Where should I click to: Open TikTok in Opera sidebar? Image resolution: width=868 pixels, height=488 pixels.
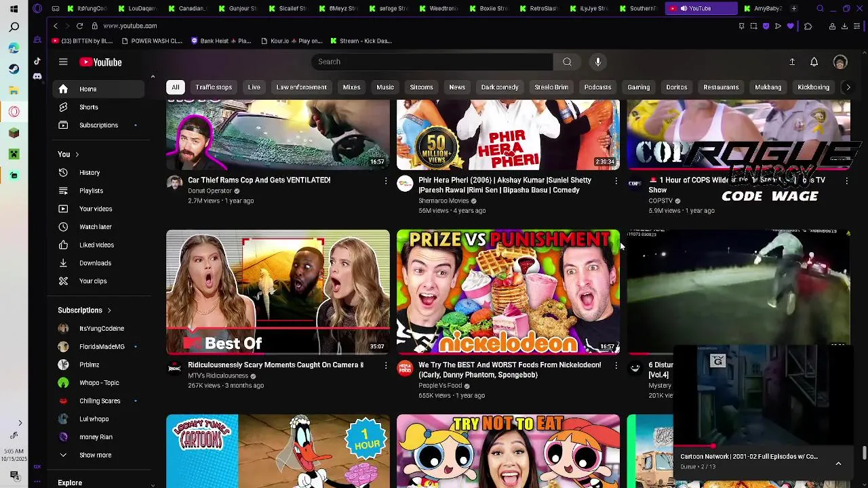click(37, 60)
